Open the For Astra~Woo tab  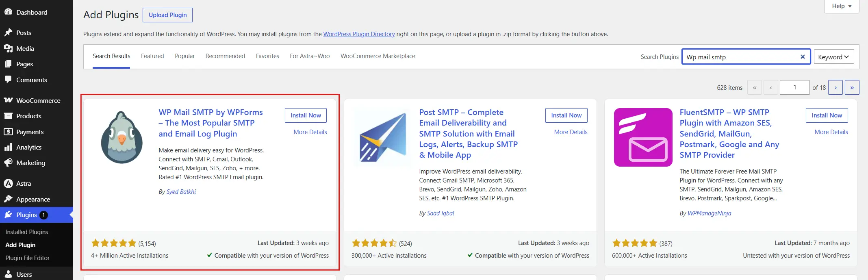pyautogui.click(x=310, y=56)
